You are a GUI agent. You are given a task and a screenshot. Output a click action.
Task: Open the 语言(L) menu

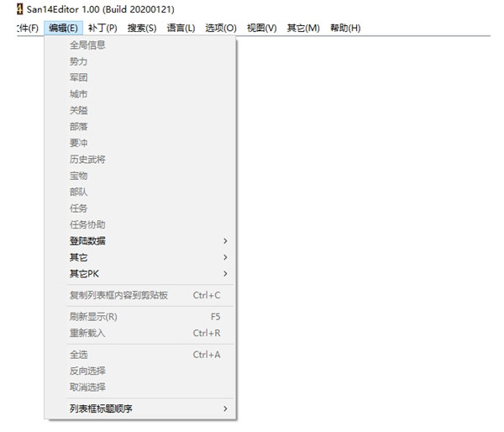[x=181, y=28]
